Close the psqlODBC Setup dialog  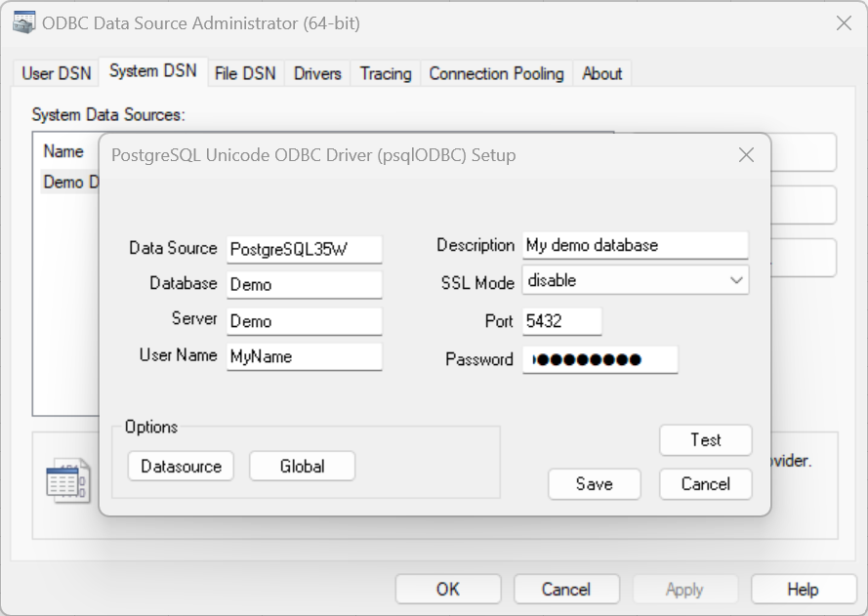point(746,155)
